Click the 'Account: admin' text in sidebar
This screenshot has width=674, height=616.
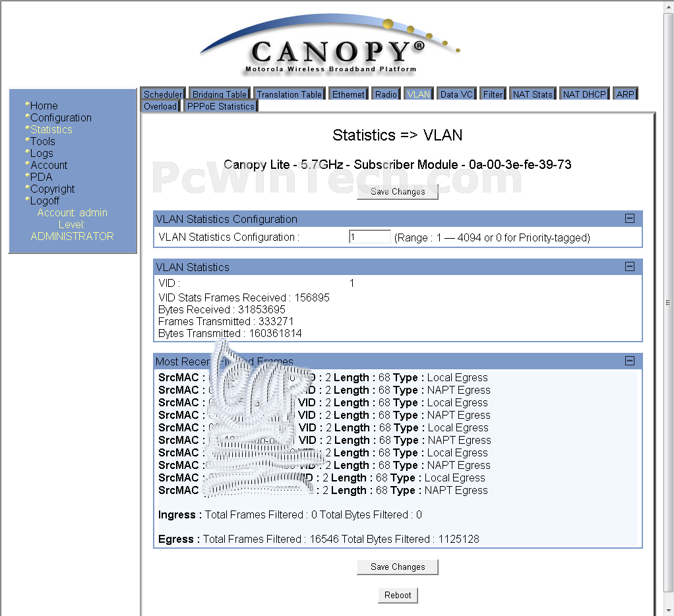tap(73, 213)
